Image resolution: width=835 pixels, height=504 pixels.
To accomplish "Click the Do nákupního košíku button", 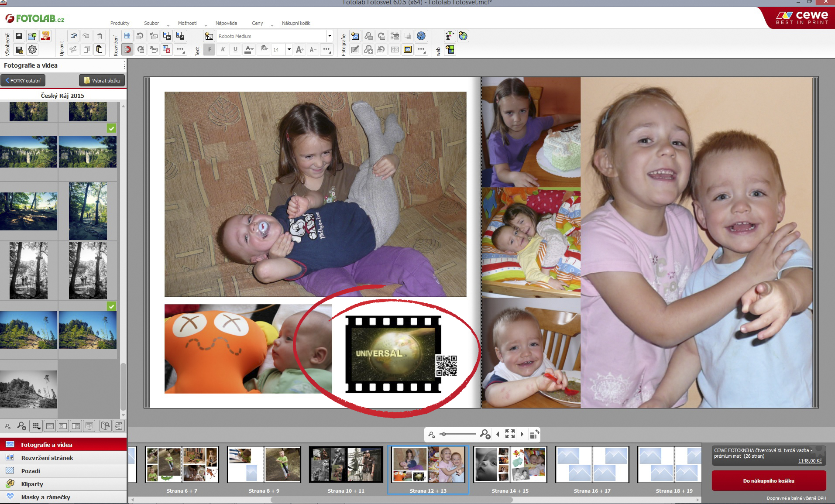I will point(769,481).
